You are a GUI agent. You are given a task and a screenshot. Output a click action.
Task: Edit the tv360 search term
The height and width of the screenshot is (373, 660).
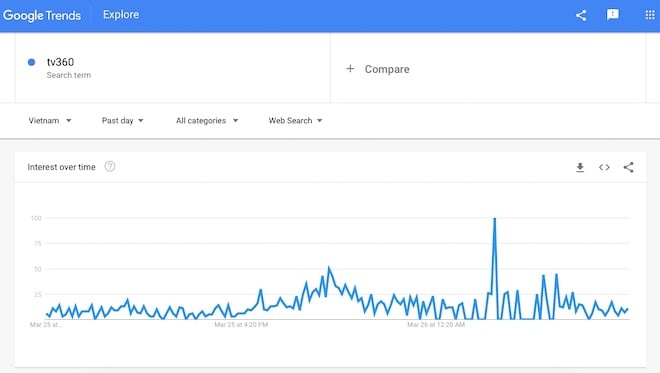pyautogui.click(x=60, y=62)
